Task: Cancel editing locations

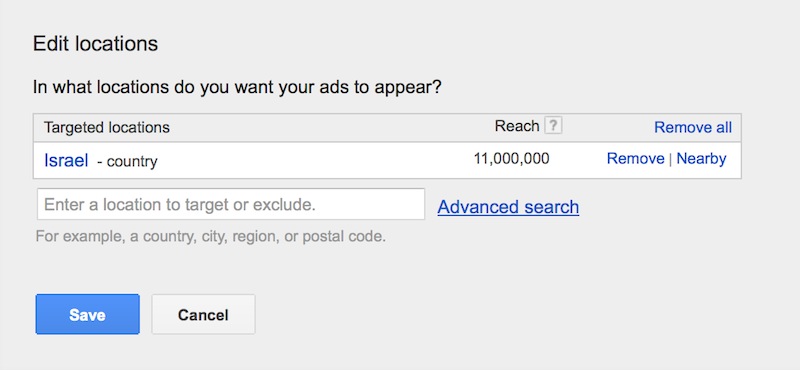Action: [x=203, y=314]
